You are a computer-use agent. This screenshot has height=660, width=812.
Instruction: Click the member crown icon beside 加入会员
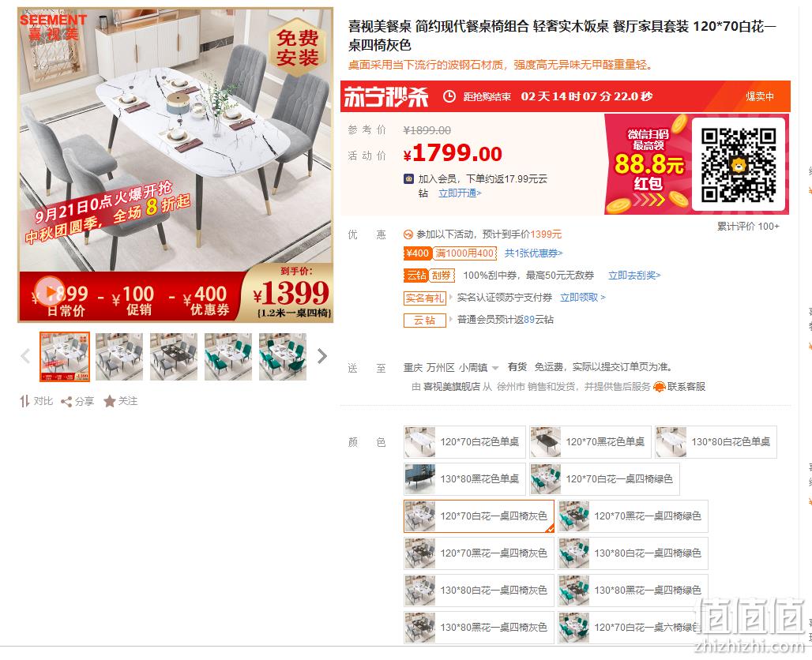point(408,179)
